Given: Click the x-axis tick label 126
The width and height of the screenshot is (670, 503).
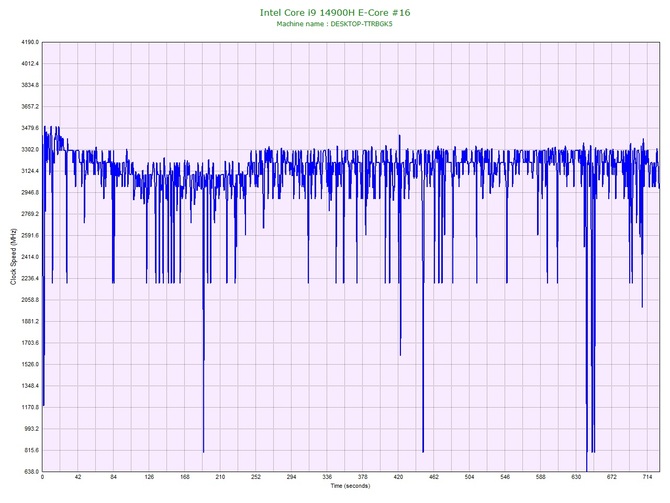Looking at the screenshot, I should (149, 477).
